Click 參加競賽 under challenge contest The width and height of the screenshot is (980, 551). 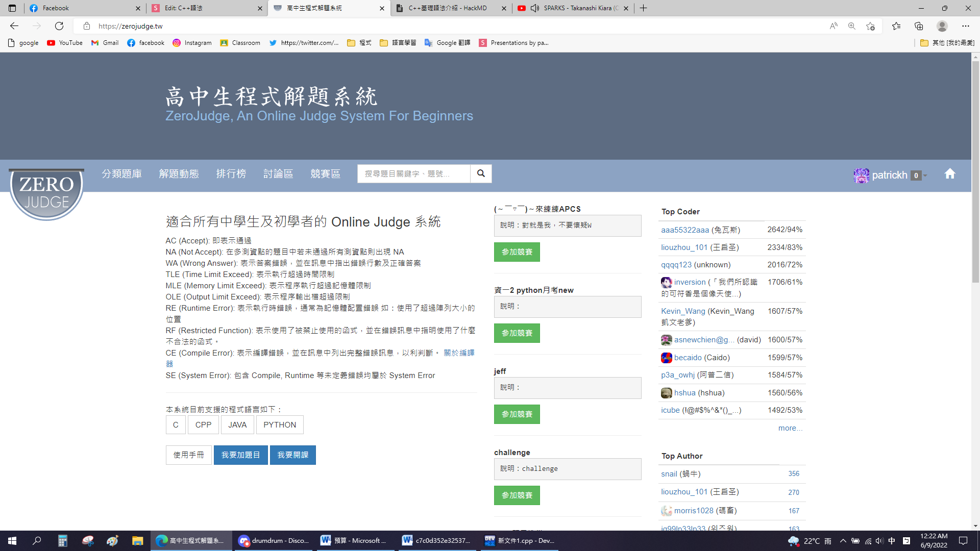(517, 495)
